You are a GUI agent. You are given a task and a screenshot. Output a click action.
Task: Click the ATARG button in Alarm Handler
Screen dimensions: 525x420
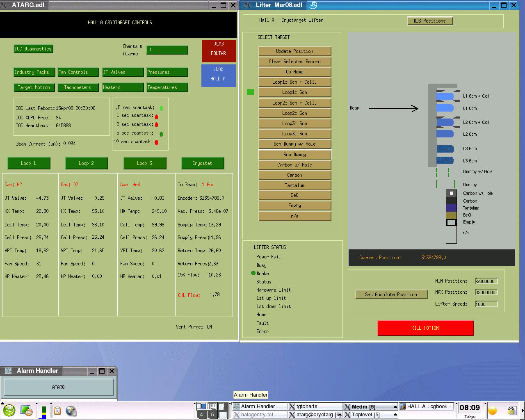[x=59, y=387]
